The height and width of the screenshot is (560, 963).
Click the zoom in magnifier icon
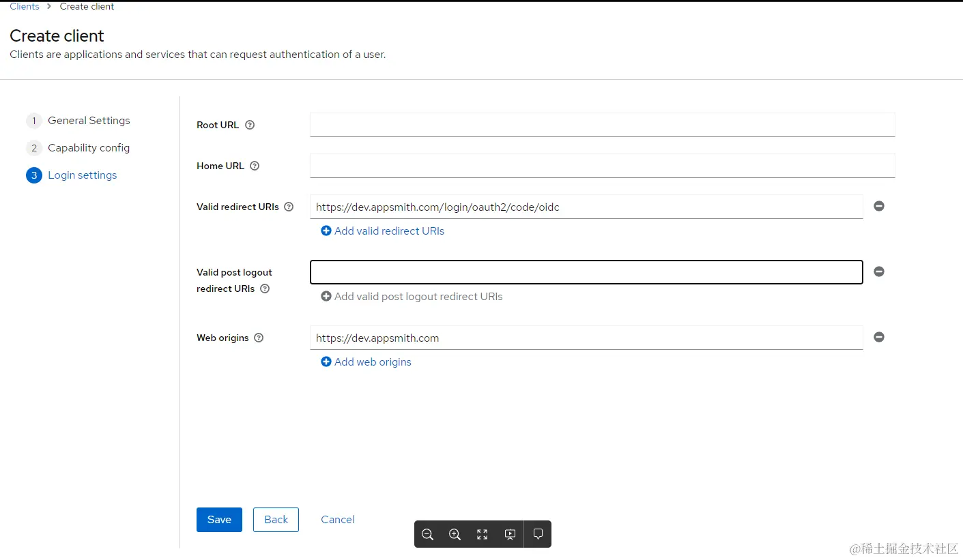(455, 535)
